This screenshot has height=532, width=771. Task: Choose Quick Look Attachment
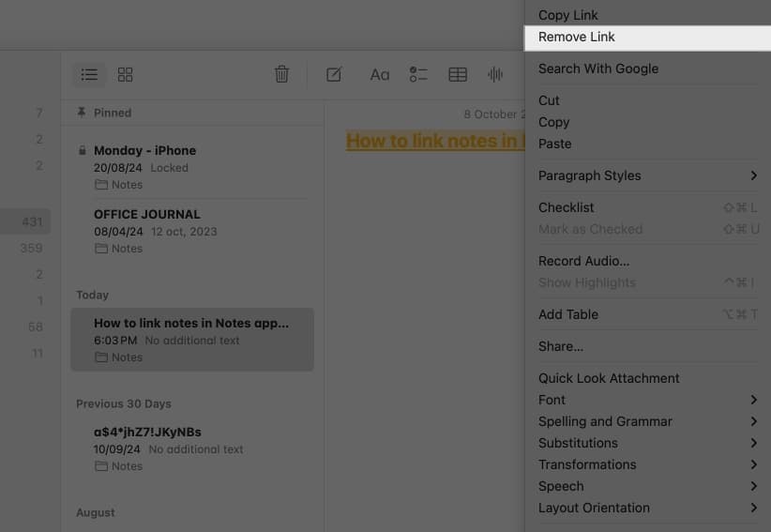[x=647, y=379]
